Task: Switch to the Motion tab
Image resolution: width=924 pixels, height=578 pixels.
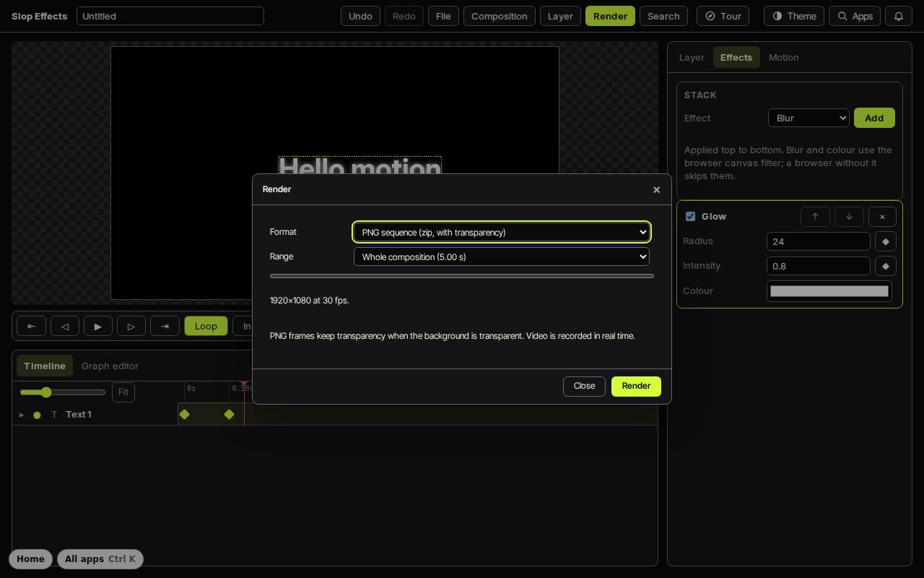Action: click(x=783, y=57)
